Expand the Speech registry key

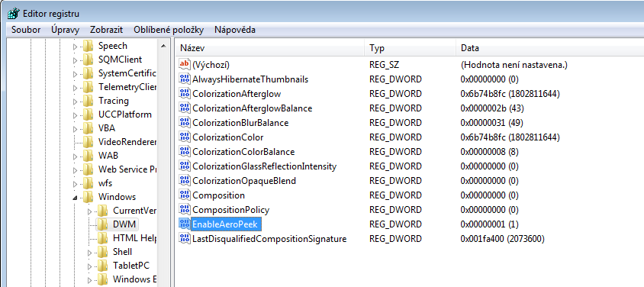[x=75, y=47]
